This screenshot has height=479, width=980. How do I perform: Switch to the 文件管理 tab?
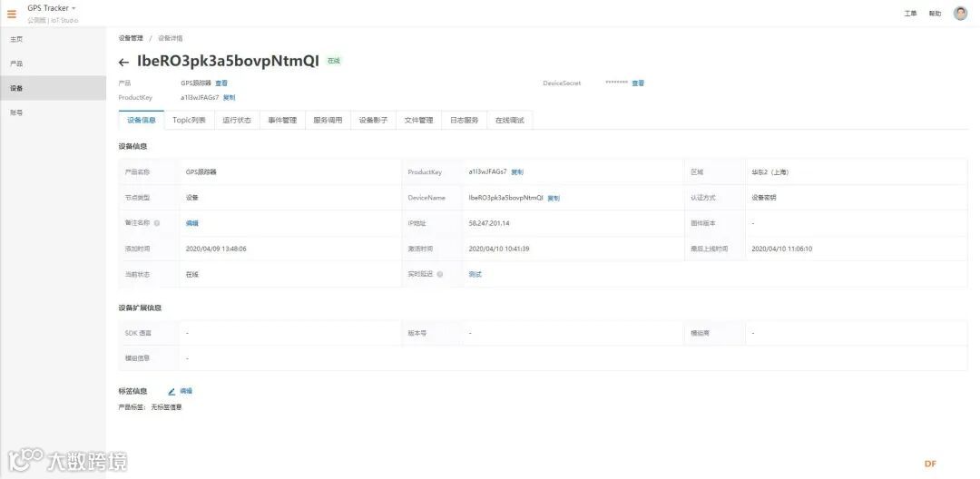point(418,121)
